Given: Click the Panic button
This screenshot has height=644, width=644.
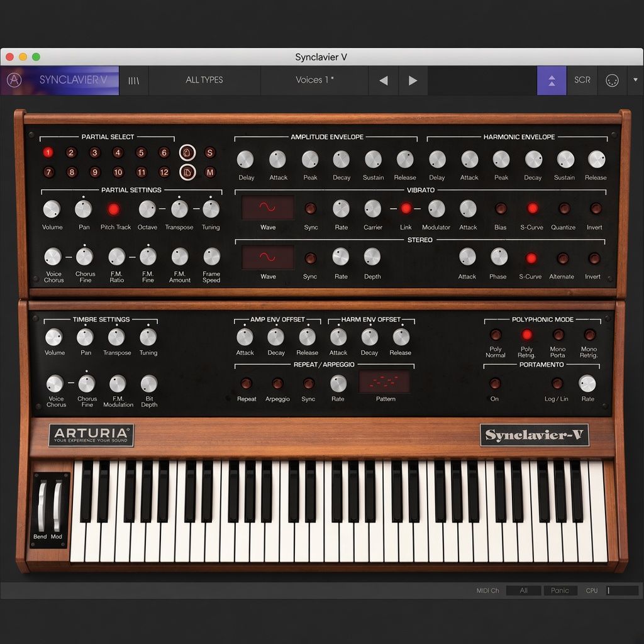Looking at the screenshot, I should pyautogui.click(x=560, y=590).
